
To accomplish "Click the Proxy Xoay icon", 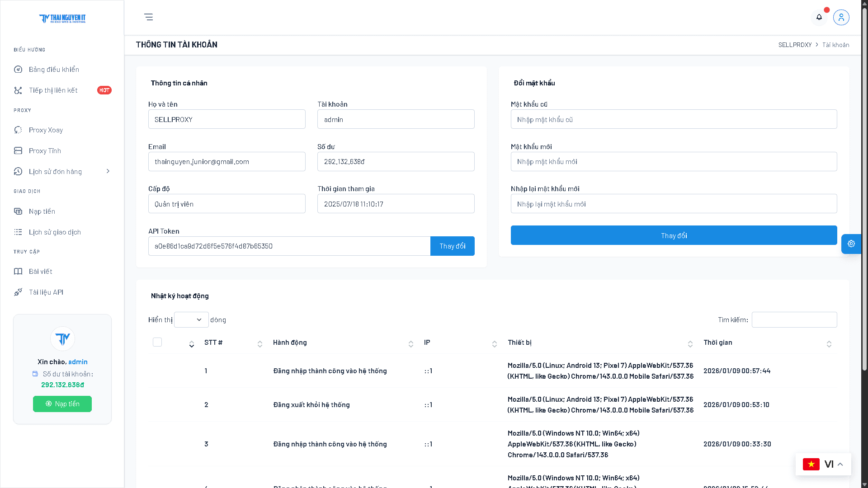I will [x=18, y=130].
